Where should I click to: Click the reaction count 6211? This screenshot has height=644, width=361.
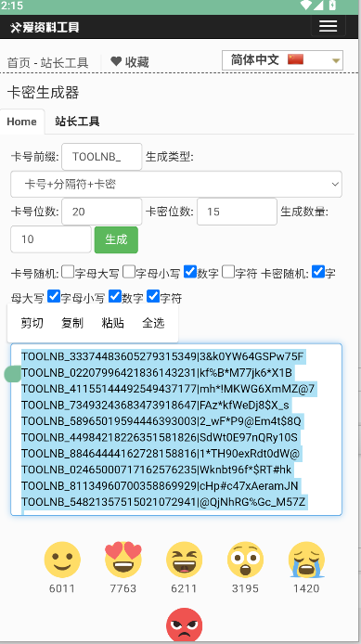click(184, 588)
